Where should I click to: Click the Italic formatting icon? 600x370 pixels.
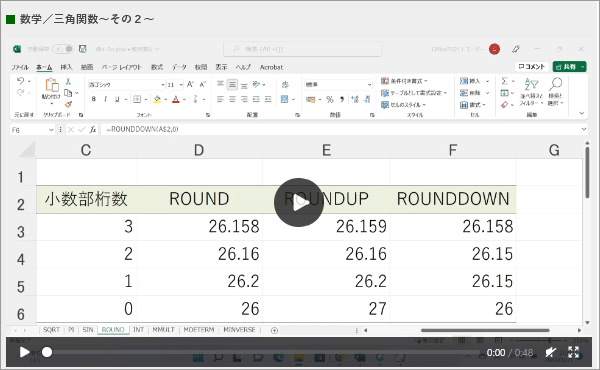point(105,99)
